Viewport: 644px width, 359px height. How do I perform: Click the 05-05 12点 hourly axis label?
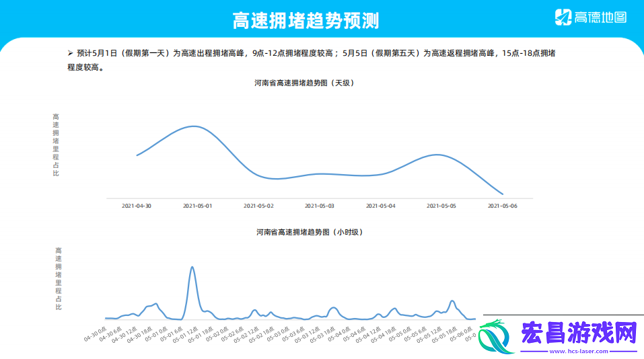tap(429, 334)
